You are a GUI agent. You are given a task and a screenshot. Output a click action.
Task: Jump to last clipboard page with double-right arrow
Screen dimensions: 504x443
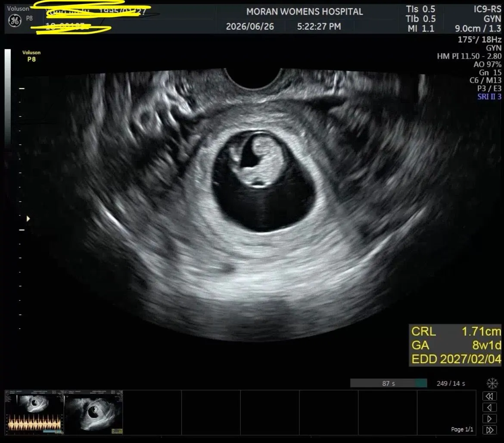(489, 430)
